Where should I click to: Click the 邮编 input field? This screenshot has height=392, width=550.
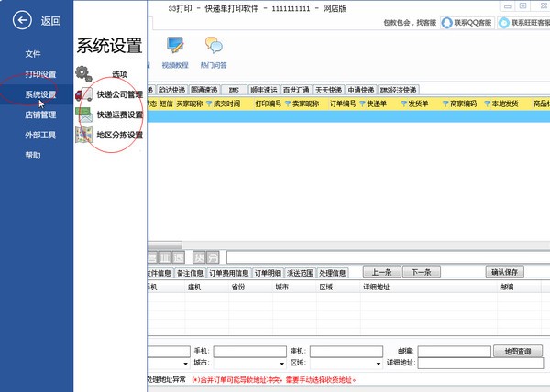pyautogui.click(x=455, y=352)
